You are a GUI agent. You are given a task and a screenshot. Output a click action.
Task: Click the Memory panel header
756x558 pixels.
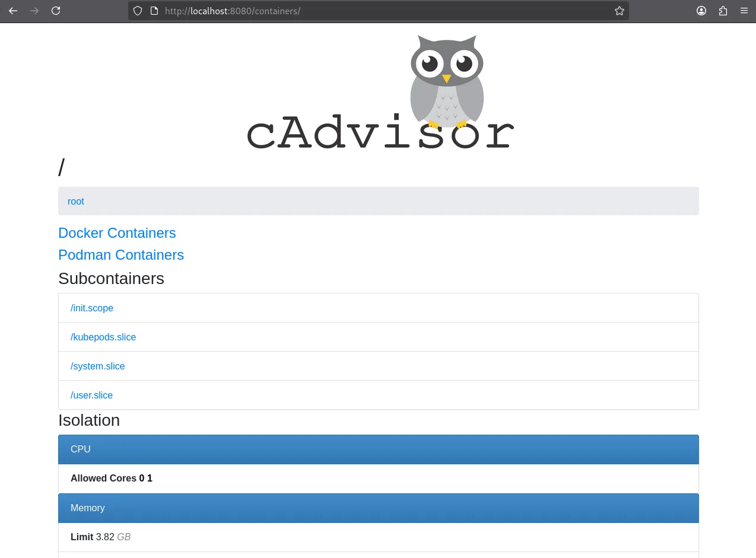tap(379, 508)
